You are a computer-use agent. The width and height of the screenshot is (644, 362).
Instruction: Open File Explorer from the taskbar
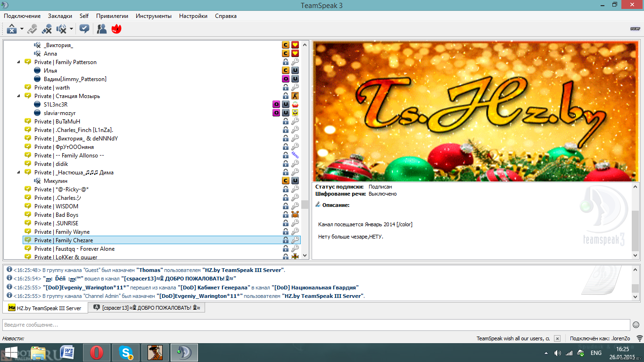pos(39,353)
